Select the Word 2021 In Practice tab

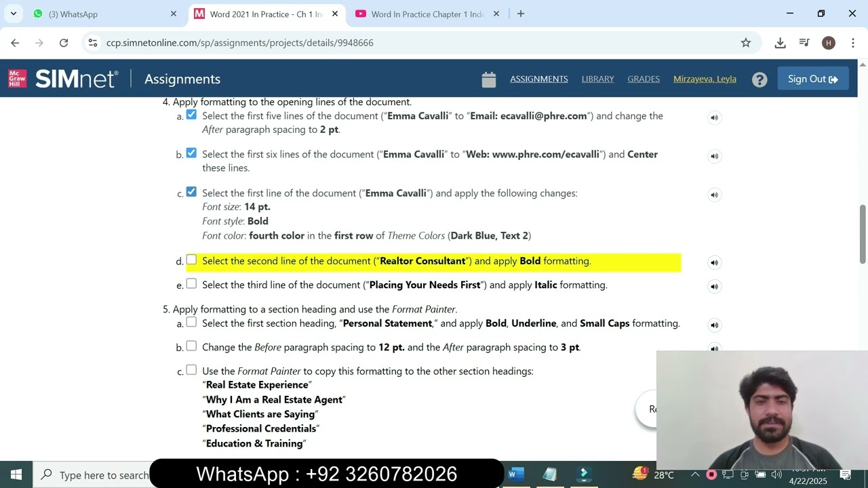(x=267, y=14)
